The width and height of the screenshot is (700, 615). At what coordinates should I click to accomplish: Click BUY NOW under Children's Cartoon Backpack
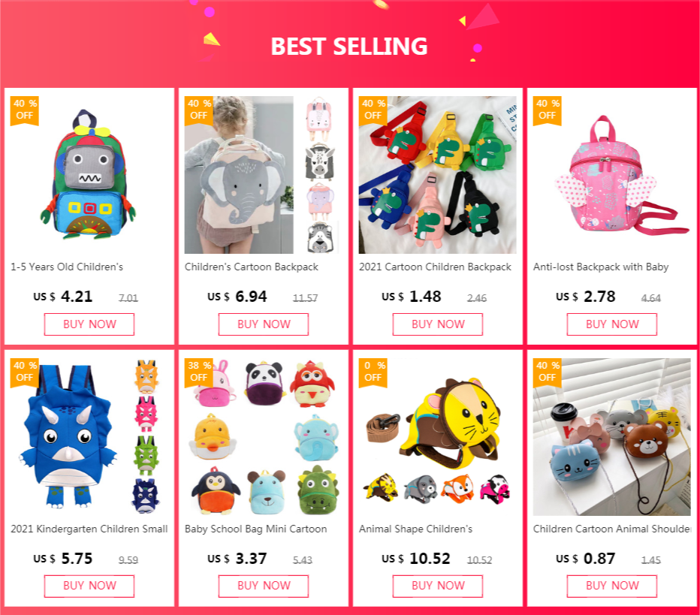click(x=264, y=324)
